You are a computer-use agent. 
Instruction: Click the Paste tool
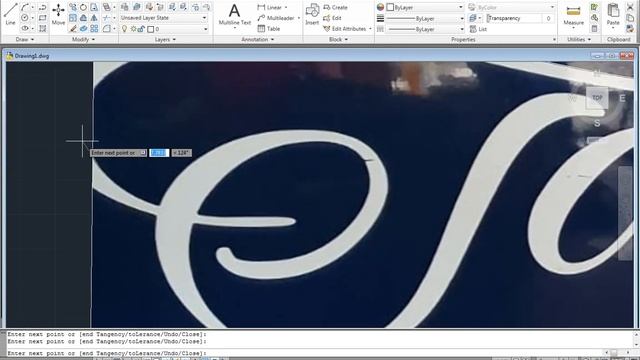point(613,15)
